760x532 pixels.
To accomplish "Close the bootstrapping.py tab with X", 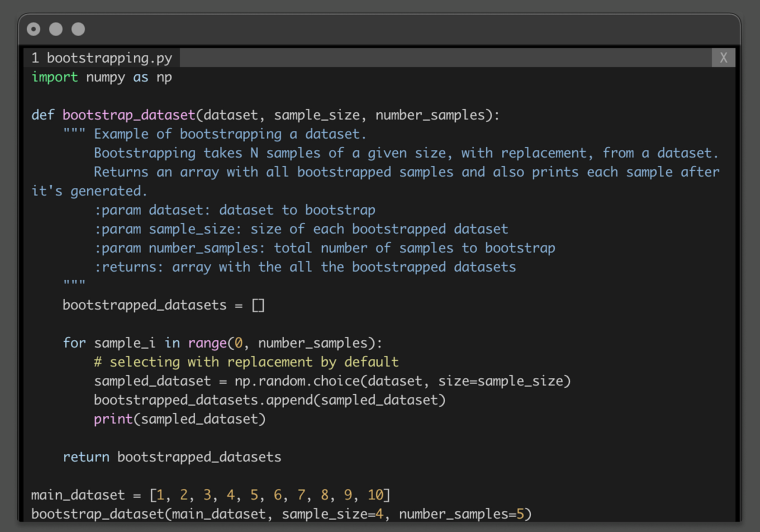I will [x=723, y=58].
